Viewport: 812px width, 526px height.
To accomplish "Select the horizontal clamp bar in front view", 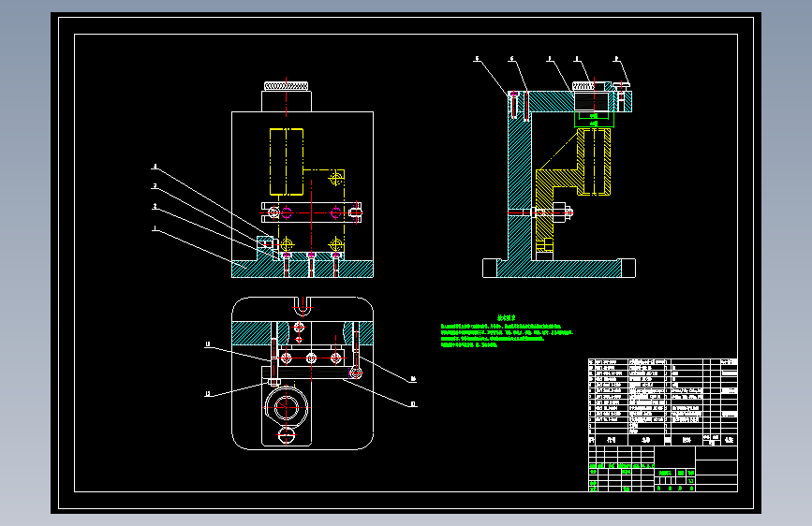I will [311, 212].
